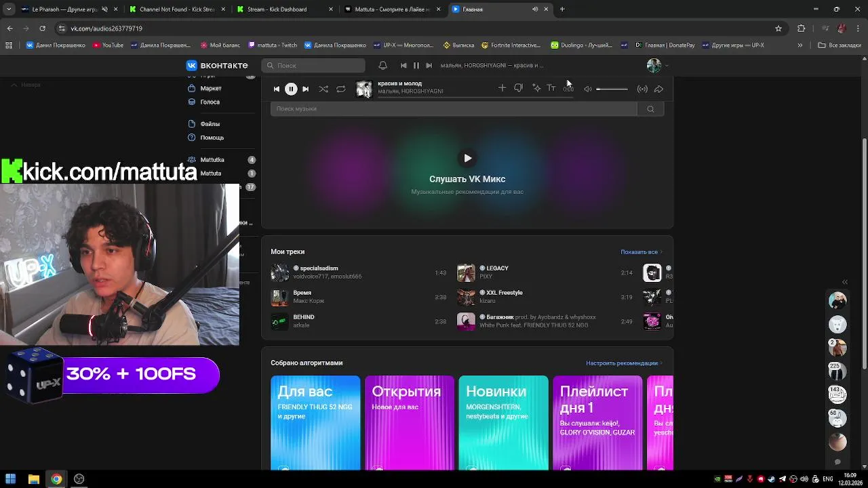The image size is (868, 488).
Task: Share the current track
Action: pyautogui.click(x=658, y=89)
